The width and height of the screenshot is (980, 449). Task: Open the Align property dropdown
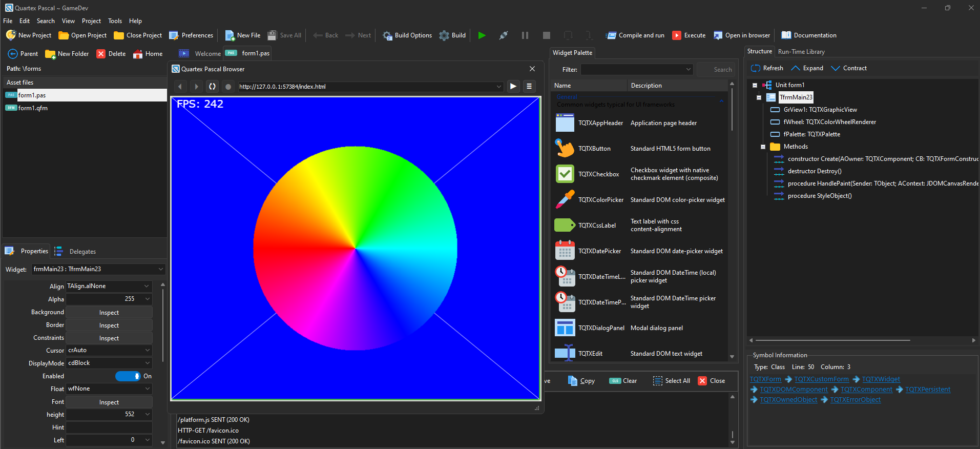147,286
